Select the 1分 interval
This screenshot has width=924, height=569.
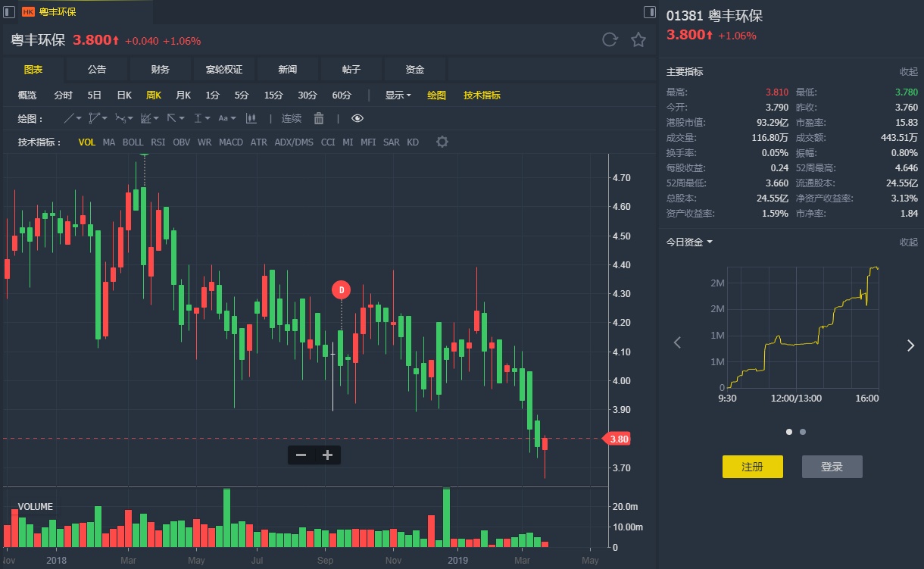pyautogui.click(x=213, y=95)
